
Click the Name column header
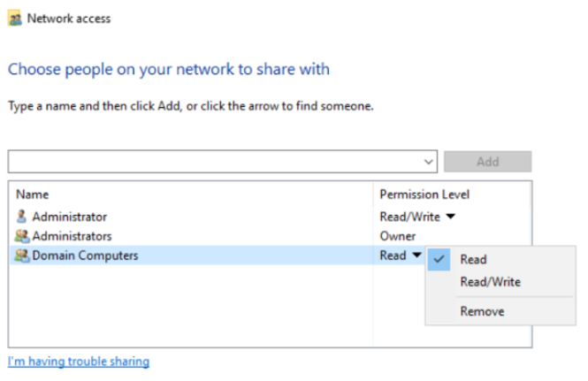(32, 194)
